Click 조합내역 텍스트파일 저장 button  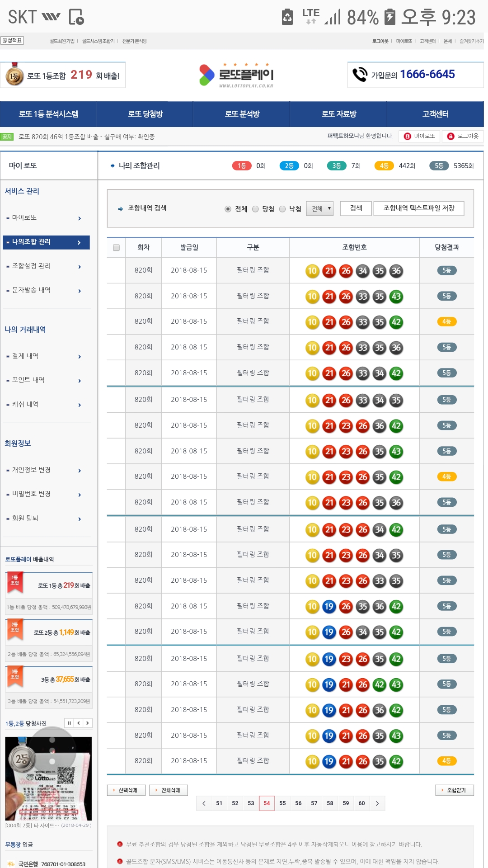[x=418, y=208]
